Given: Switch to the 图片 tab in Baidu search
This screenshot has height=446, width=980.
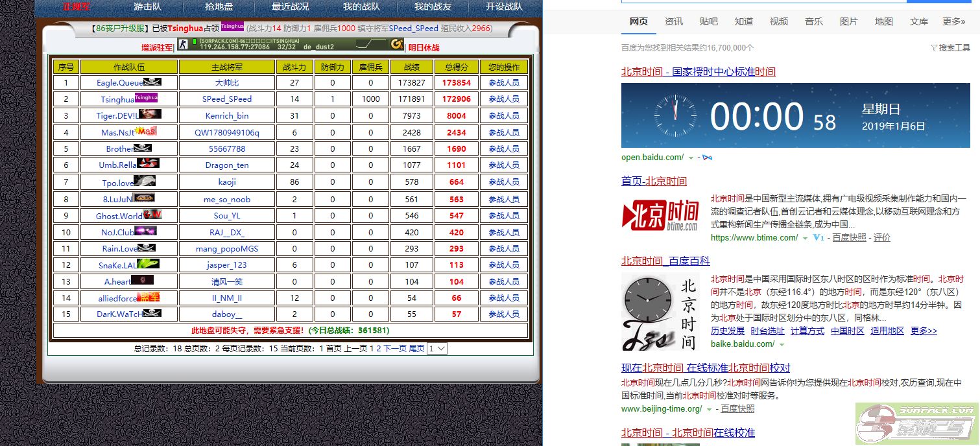Looking at the screenshot, I should pos(848,21).
